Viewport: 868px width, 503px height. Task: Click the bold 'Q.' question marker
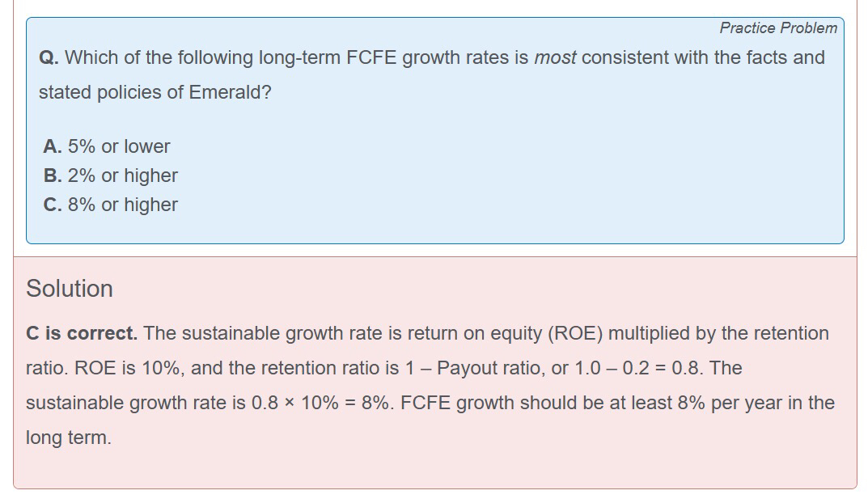click(x=48, y=58)
